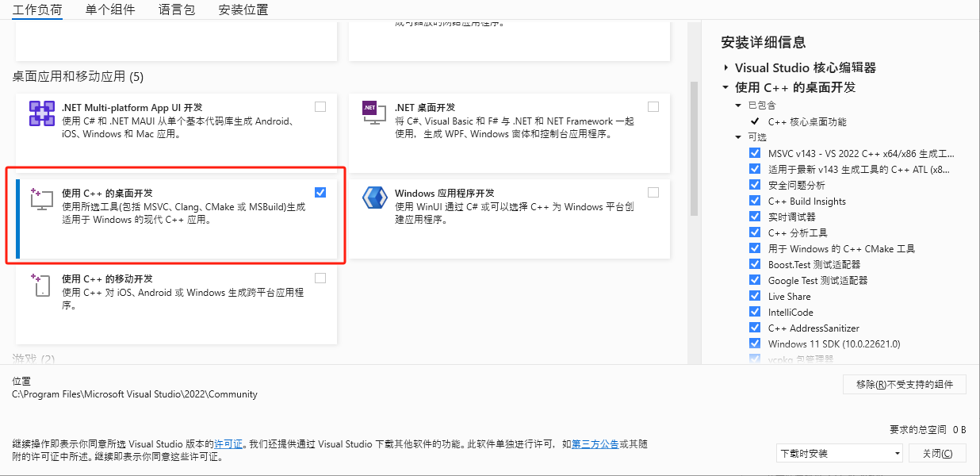
Task: Uncheck Google Test 测试适配器 option
Action: coord(755,280)
